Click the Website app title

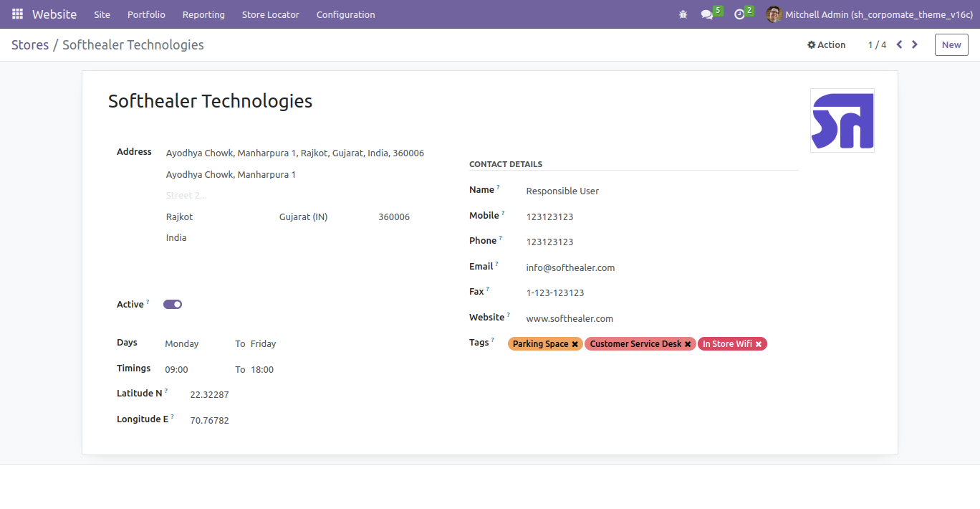(x=54, y=14)
